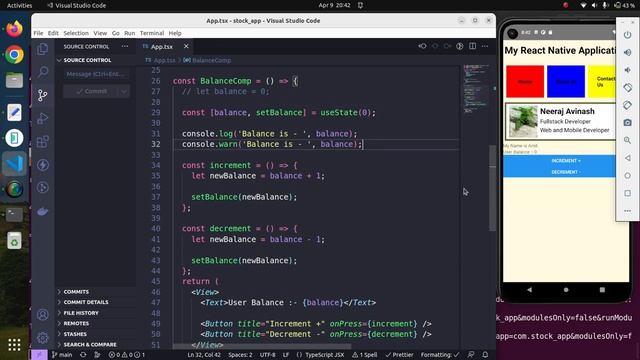
Task: Click main branch in status bar
Action: pos(62,355)
